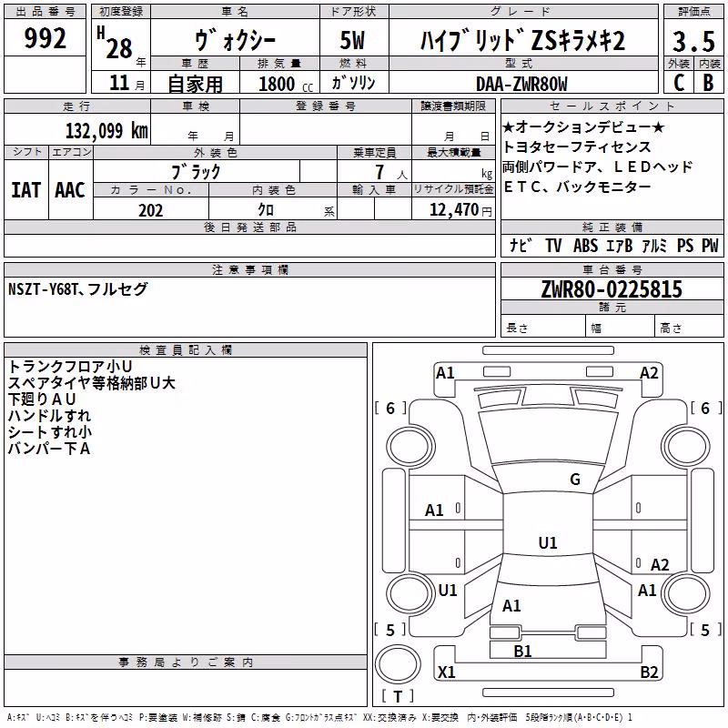The width and height of the screenshot is (728, 728).
Task: Select transmission code IAT
Action: [x=26, y=190]
